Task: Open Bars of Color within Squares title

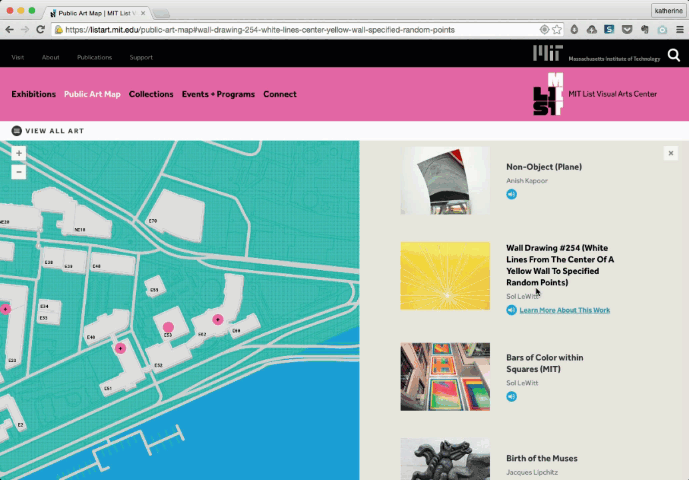Action: coord(545,363)
